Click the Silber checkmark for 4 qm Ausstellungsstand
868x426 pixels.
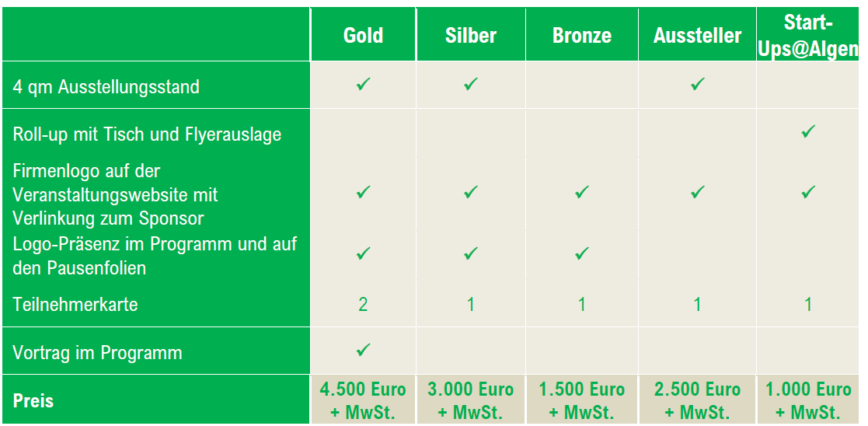click(470, 84)
